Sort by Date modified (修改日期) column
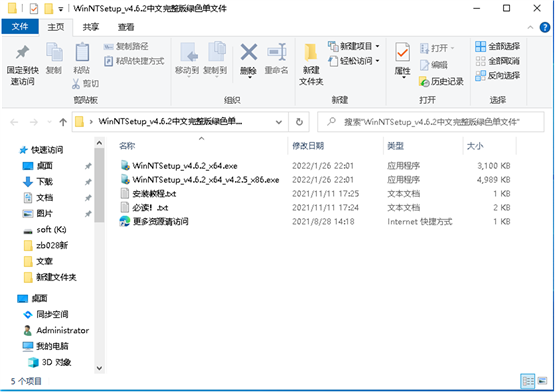The image size is (555, 392). 308,146
